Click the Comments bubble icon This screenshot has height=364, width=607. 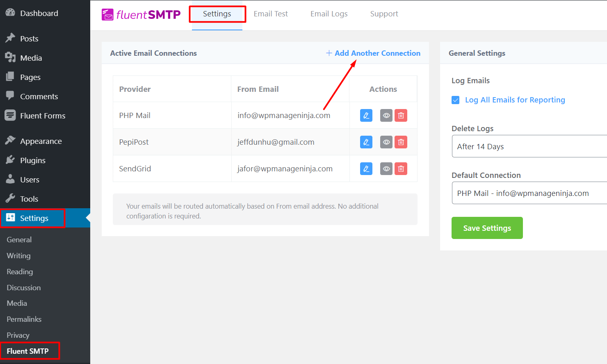[x=10, y=96]
